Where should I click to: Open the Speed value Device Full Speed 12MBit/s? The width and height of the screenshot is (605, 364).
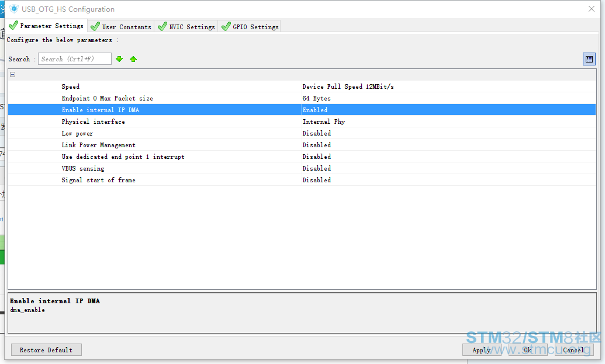(448, 86)
